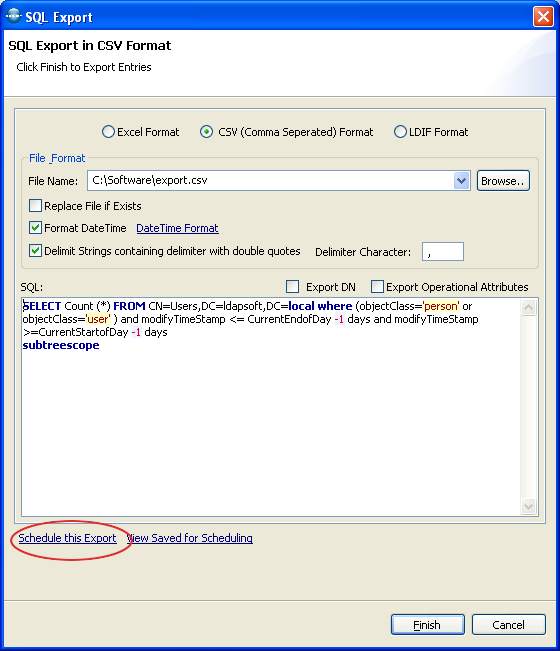Close the SQL Export dialog window
The height and width of the screenshot is (651, 560).
tap(543, 17)
